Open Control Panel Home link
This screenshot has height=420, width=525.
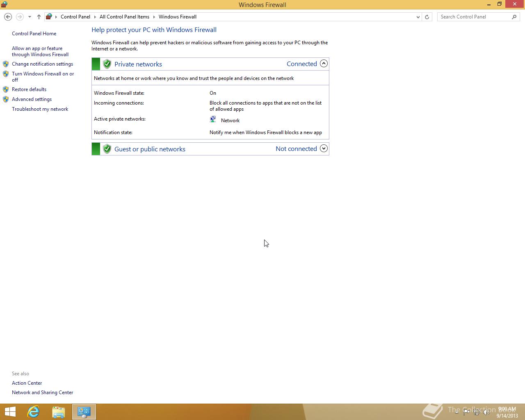tap(34, 34)
